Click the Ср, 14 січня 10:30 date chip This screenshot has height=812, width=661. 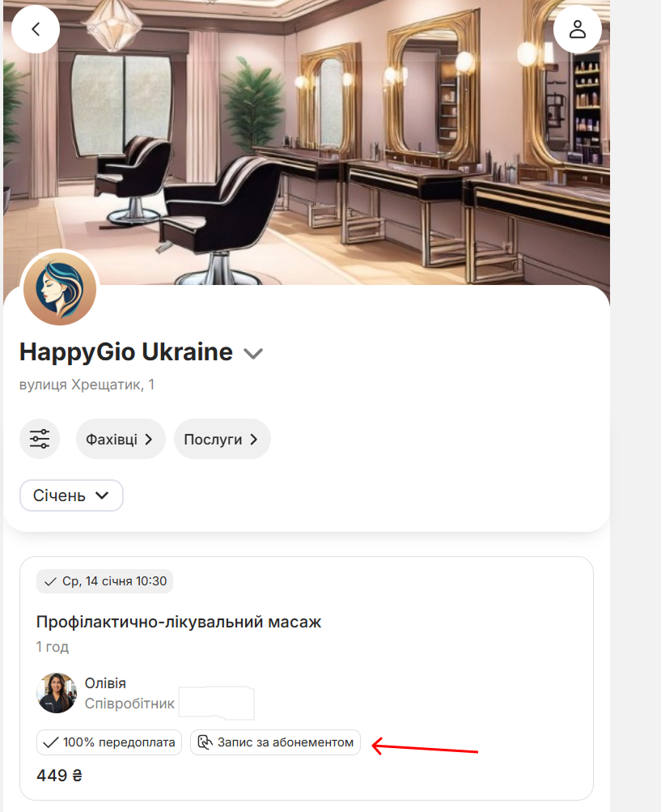(x=104, y=581)
